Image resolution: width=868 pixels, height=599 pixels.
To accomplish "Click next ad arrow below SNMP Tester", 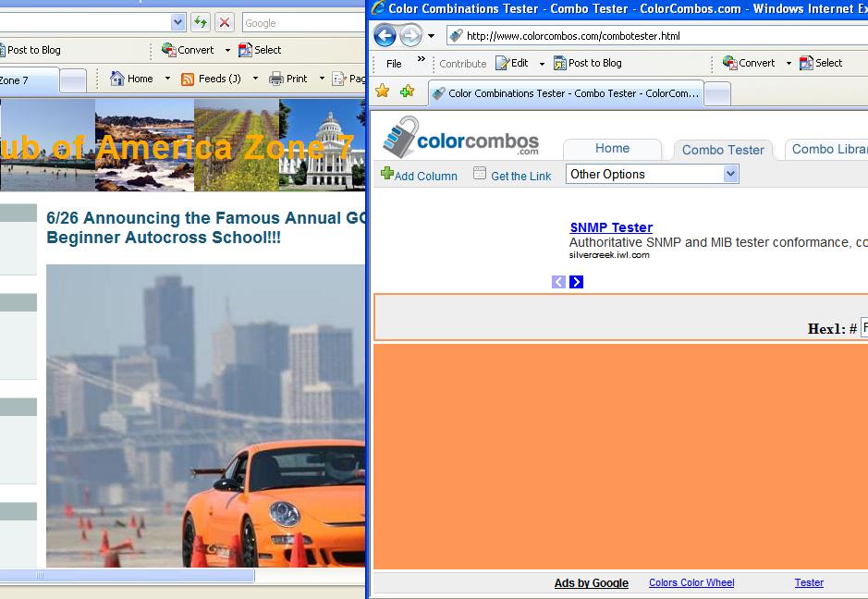I will 576,282.
